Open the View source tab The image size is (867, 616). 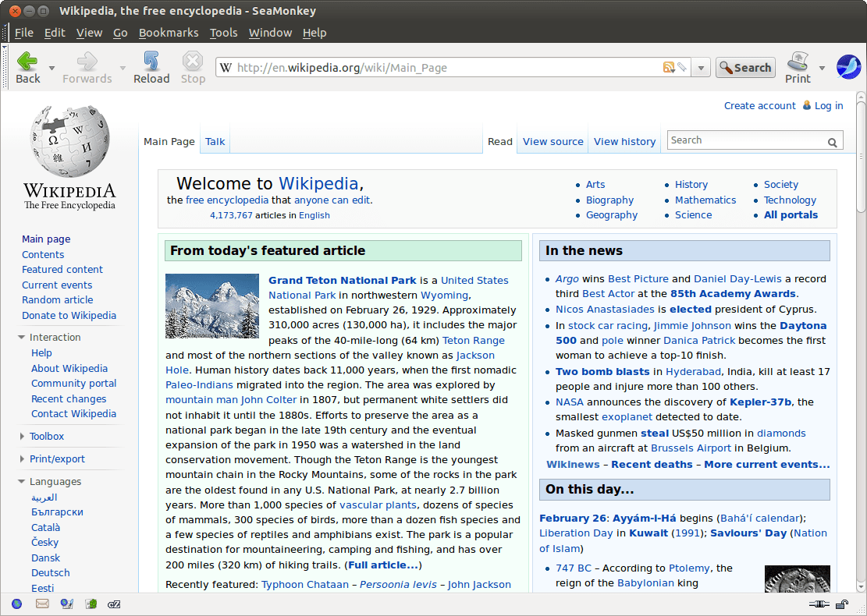[553, 141]
